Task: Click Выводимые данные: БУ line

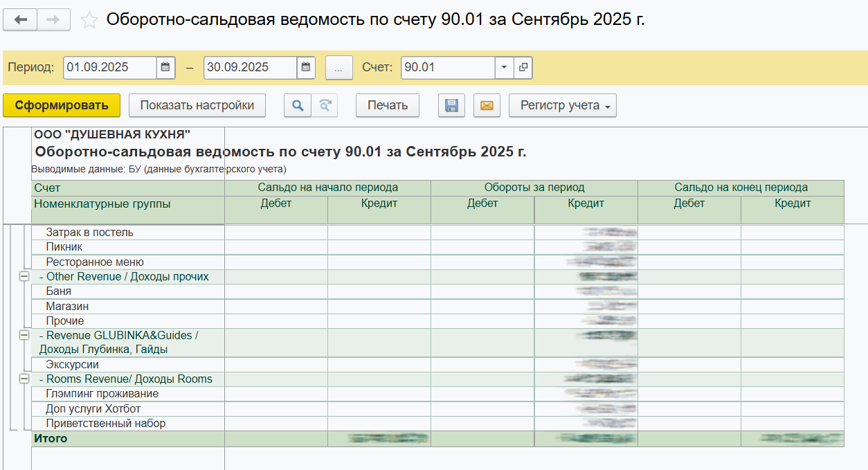Action: 159,169
